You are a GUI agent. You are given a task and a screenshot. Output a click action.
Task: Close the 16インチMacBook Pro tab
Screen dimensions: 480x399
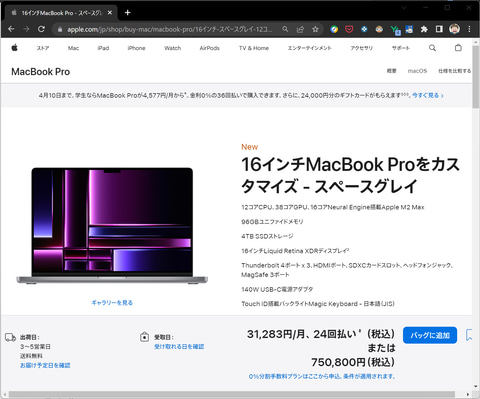coord(110,13)
